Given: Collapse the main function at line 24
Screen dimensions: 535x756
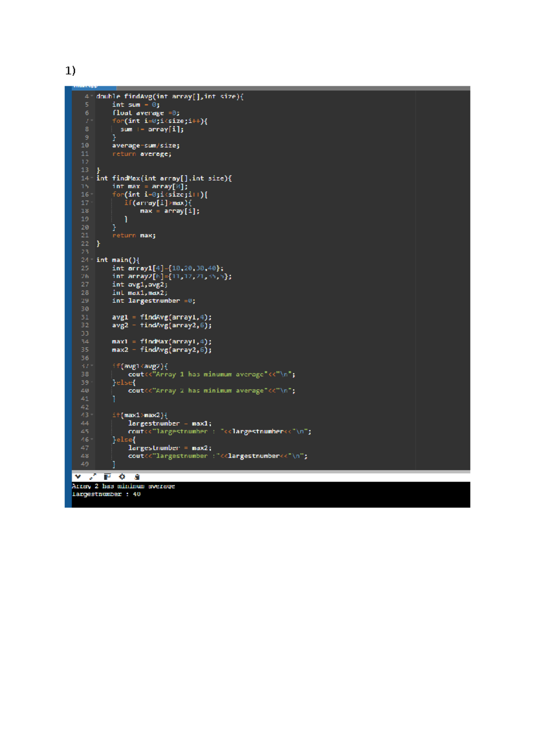Looking at the screenshot, I should 92,260.
